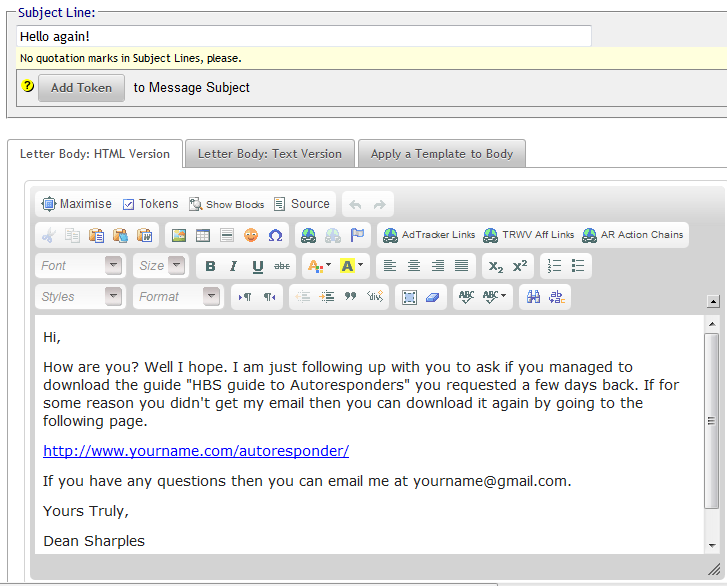Toggle the Tokens checkbox button
This screenshot has height=586, width=727.
pos(150,204)
